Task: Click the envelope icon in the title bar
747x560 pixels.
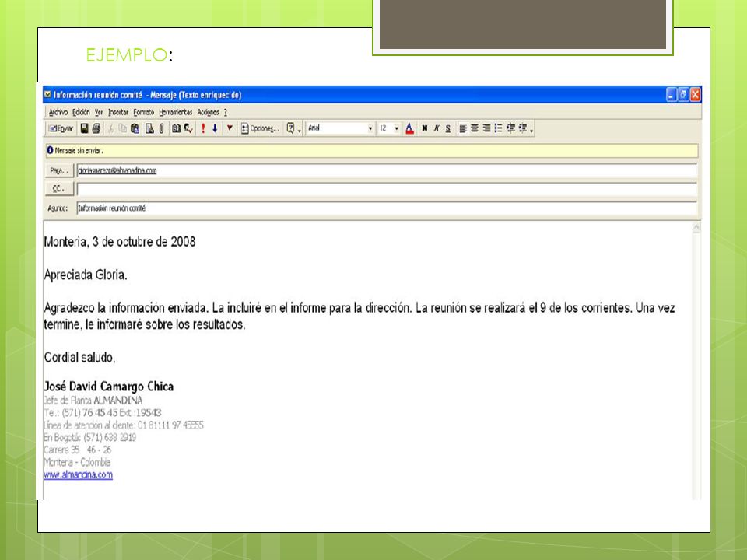Action: click(47, 94)
